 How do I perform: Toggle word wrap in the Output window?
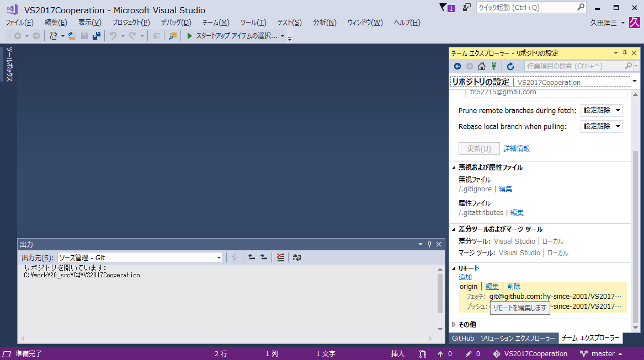(x=296, y=257)
